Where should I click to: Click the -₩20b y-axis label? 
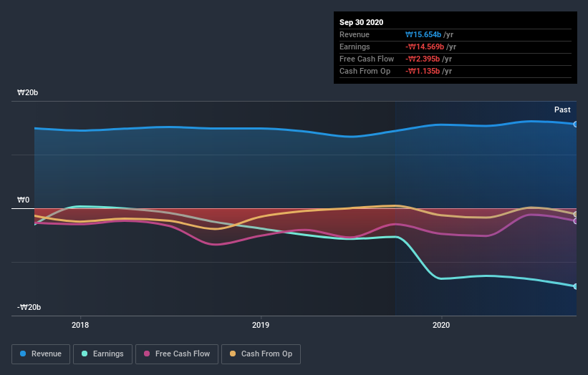[x=29, y=307]
